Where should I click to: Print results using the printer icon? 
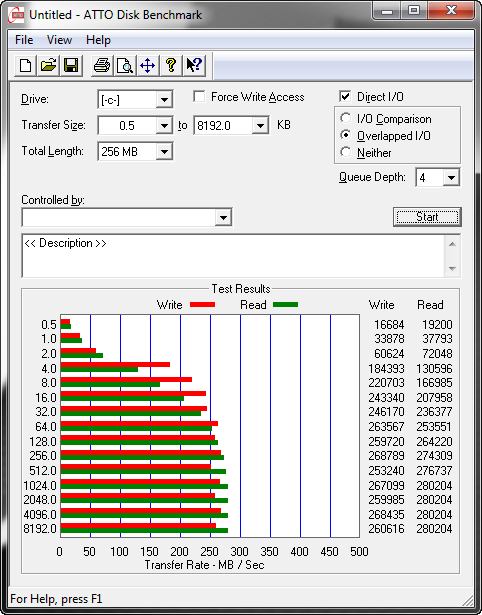coord(102,65)
